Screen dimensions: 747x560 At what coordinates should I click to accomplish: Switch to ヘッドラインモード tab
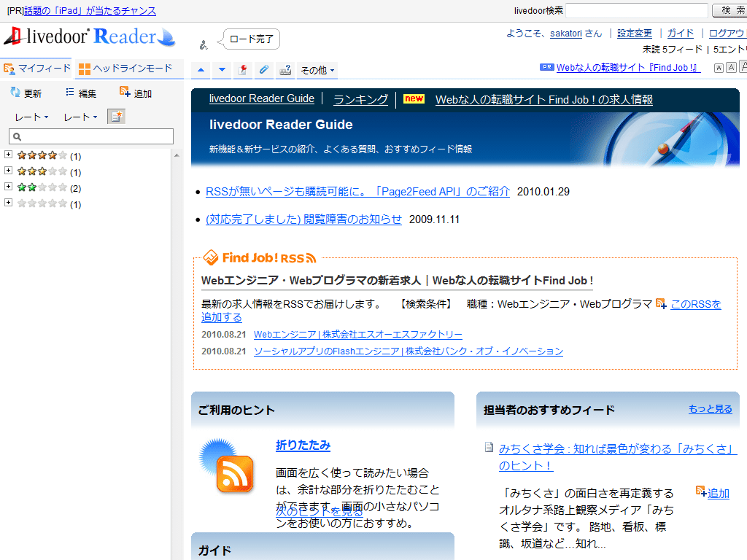click(x=125, y=69)
